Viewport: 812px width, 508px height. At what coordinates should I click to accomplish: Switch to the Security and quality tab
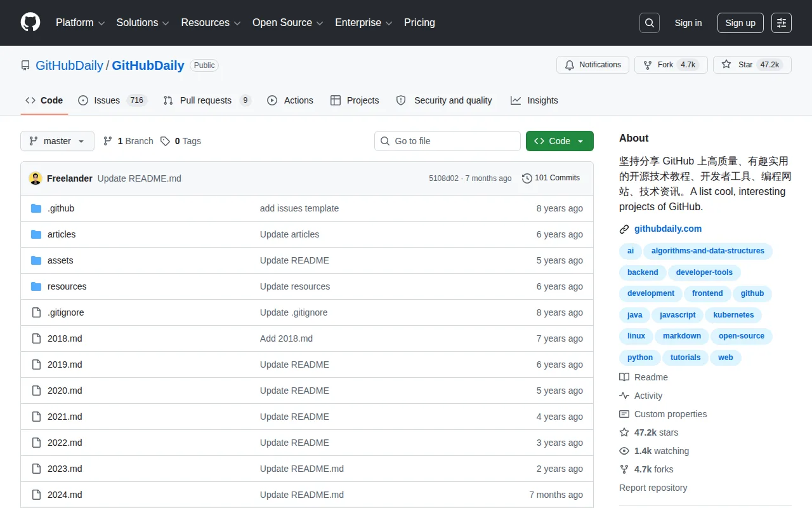pyautogui.click(x=444, y=100)
